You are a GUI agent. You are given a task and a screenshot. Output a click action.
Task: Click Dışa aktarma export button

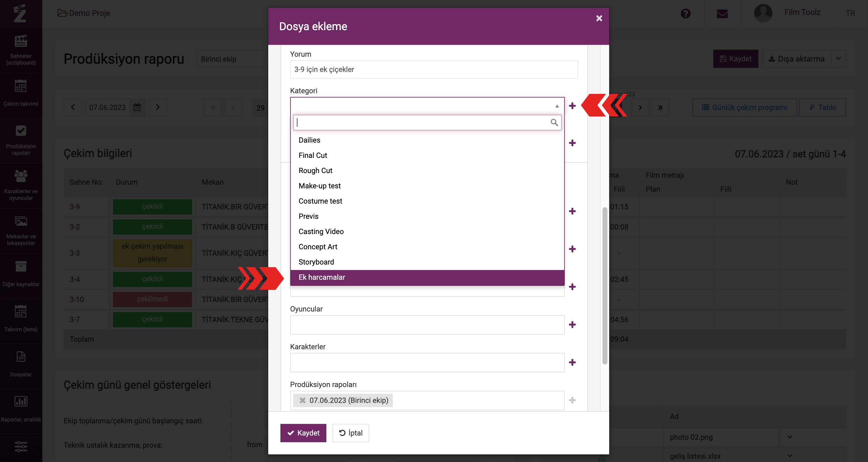796,59
